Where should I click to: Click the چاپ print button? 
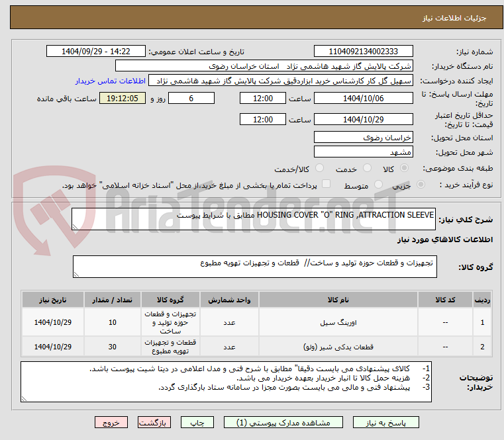197,422
